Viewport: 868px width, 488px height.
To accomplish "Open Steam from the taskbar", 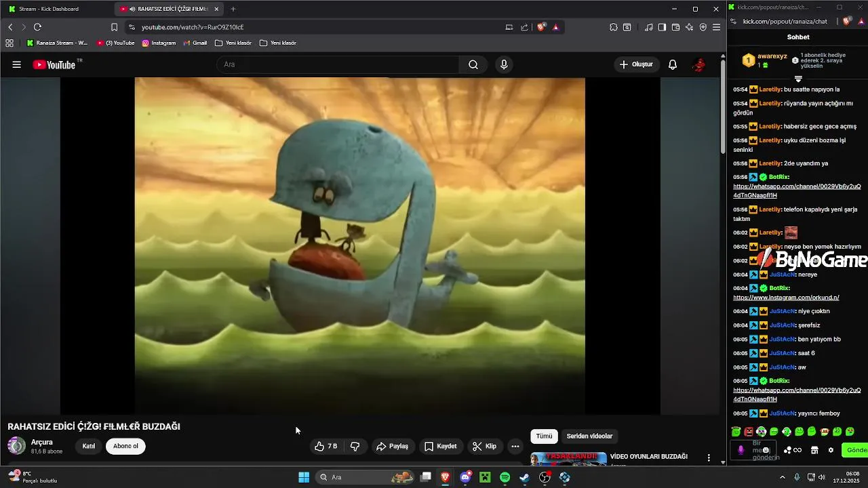I will [x=524, y=477].
